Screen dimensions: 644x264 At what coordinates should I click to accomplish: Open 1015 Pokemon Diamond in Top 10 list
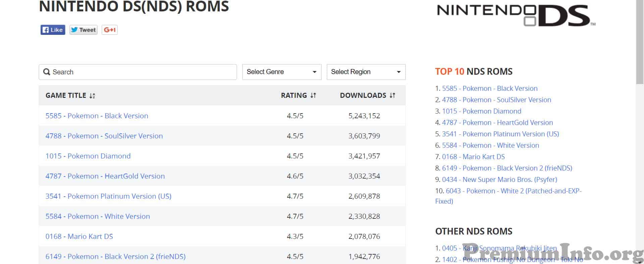pos(482,111)
